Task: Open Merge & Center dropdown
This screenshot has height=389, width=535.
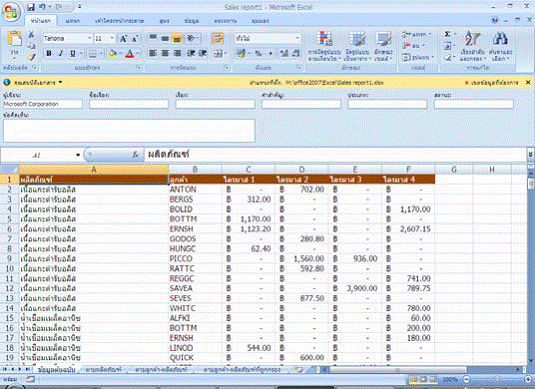Action: click(225, 53)
